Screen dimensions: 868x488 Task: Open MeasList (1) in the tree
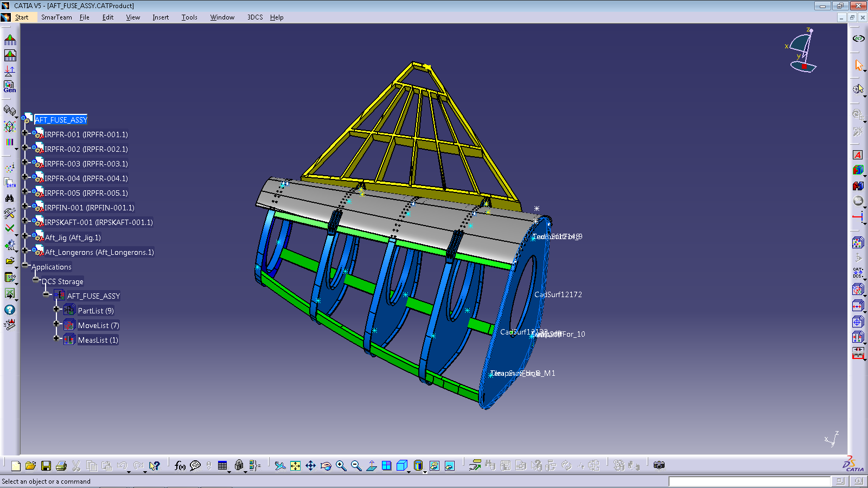pyautogui.click(x=98, y=339)
